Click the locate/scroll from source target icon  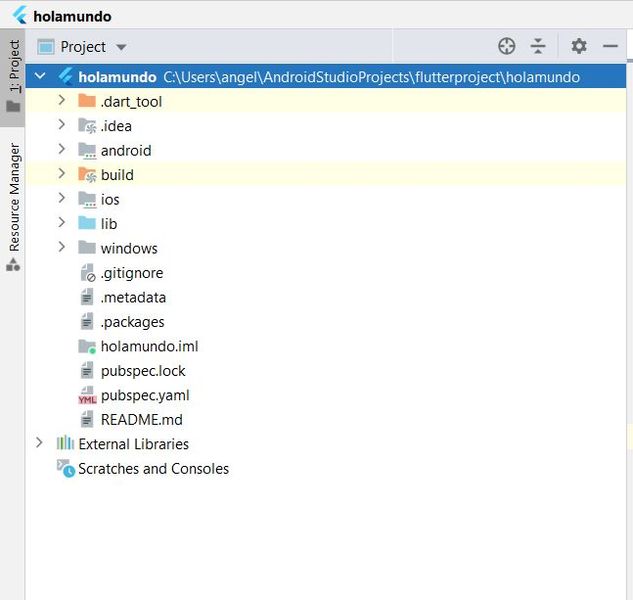506,46
